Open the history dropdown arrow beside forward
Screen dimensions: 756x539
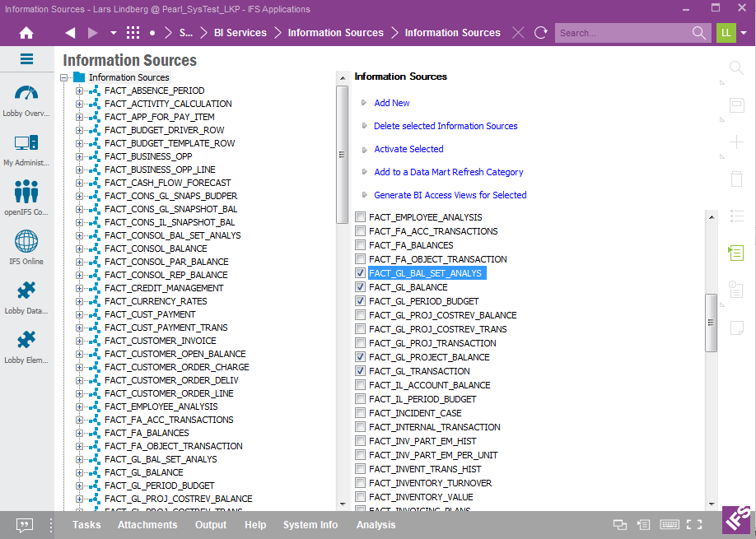point(114,33)
